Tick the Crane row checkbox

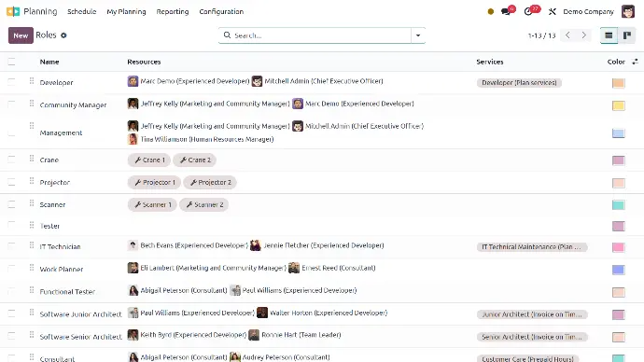click(x=11, y=160)
